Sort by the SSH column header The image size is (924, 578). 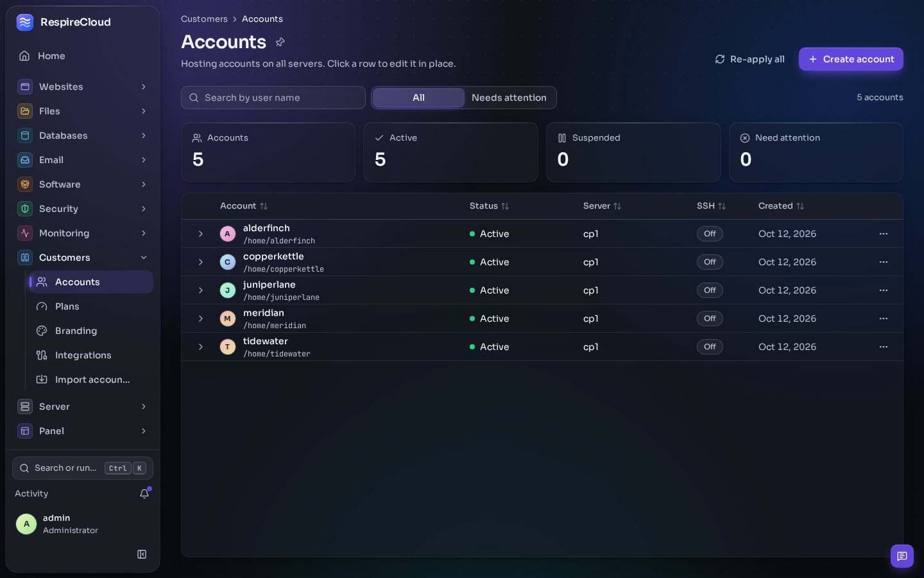[x=711, y=206]
